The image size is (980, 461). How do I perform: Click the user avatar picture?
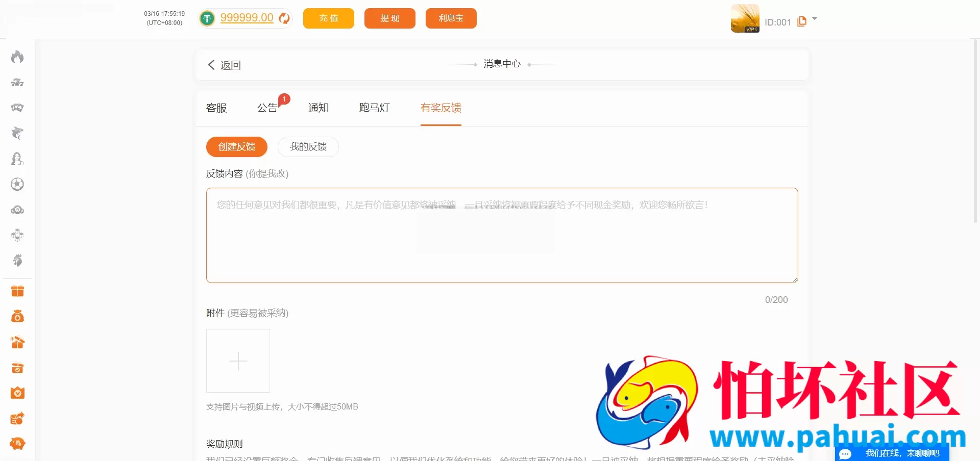click(x=745, y=18)
